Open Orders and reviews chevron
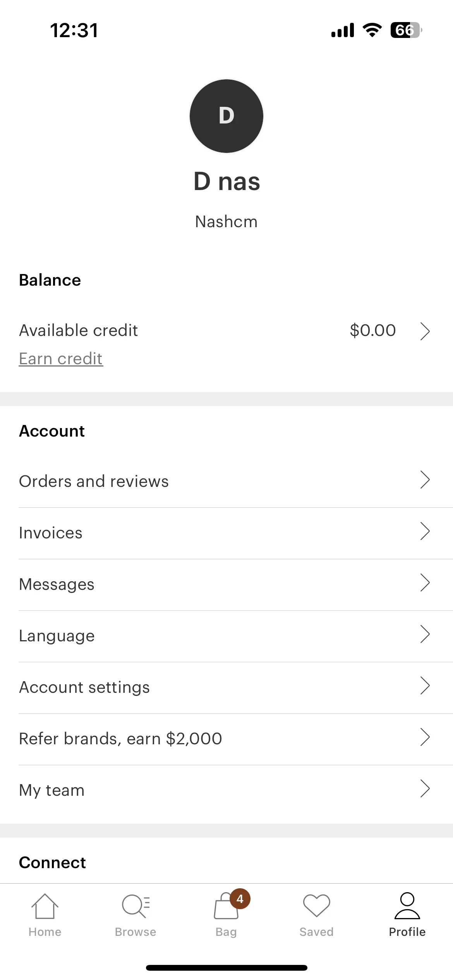Viewport: 453px width, 980px height. click(x=425, y=480)
